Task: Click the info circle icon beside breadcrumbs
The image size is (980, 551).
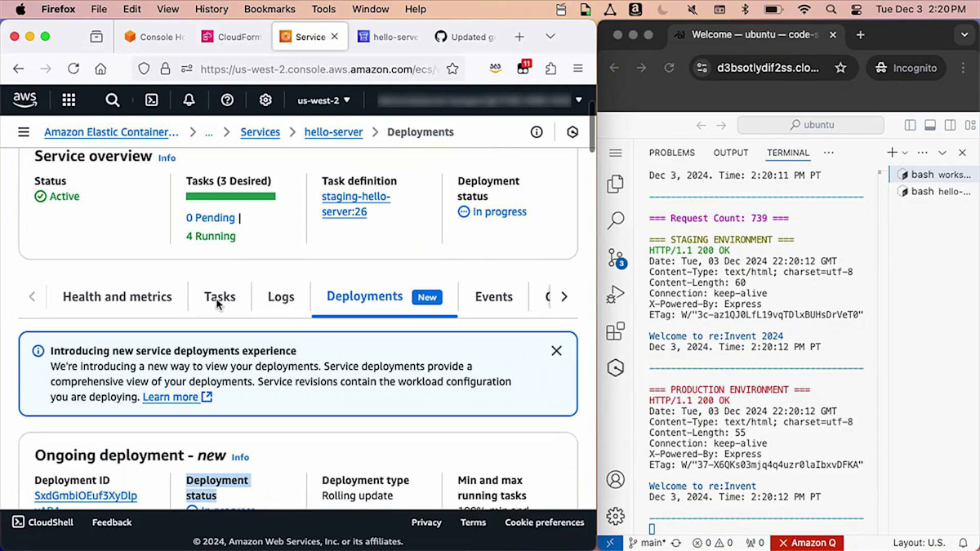Action: 537,131
